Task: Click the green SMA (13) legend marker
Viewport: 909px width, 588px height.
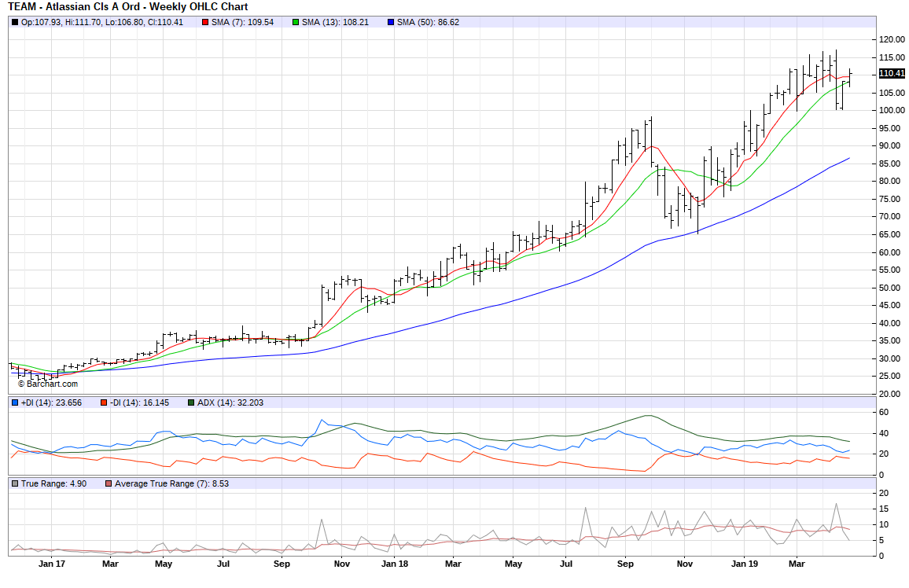Action: point(296,22)
